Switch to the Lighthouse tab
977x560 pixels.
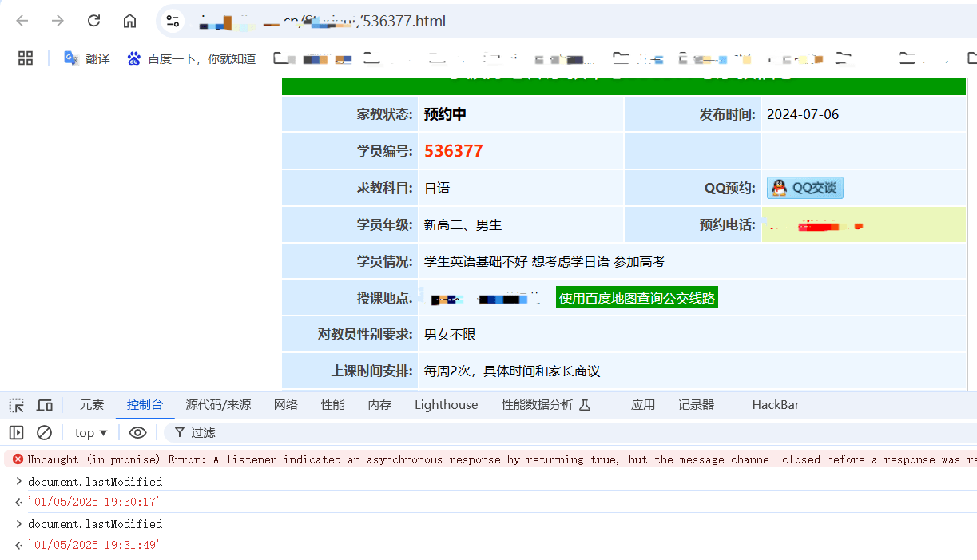[446, 405]
